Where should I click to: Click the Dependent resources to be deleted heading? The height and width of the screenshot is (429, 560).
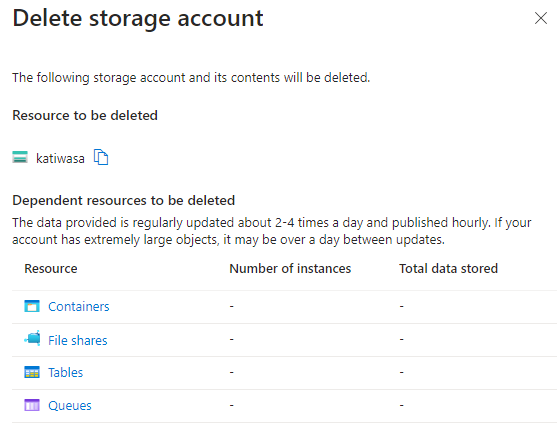click(x=124, y=200)
